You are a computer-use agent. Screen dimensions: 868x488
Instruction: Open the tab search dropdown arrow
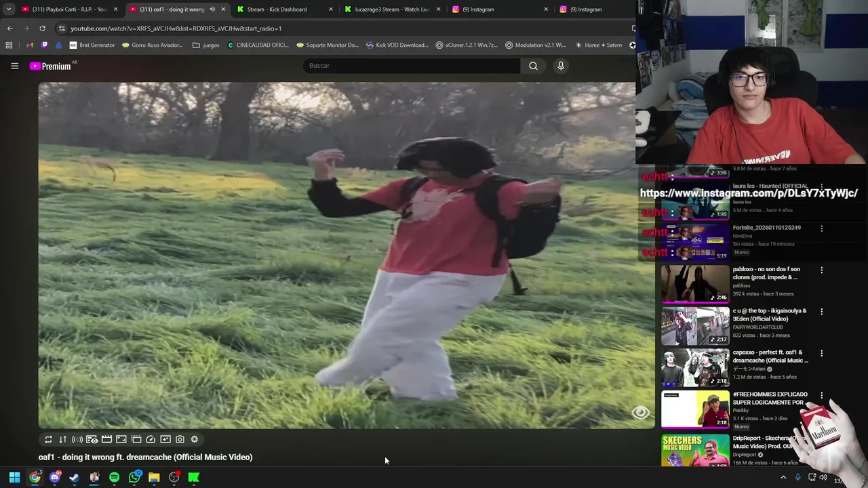click(9, 9)
